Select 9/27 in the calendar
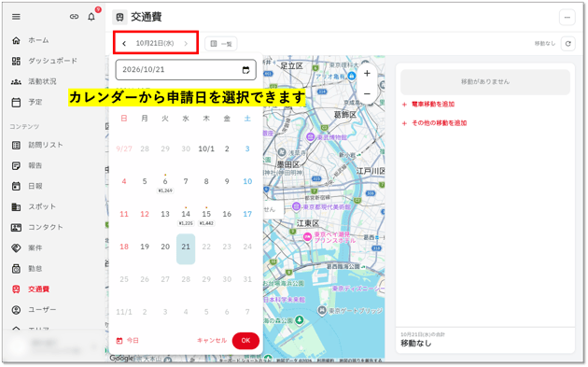The width and height of the screenshot is (588, 367). 124,149
